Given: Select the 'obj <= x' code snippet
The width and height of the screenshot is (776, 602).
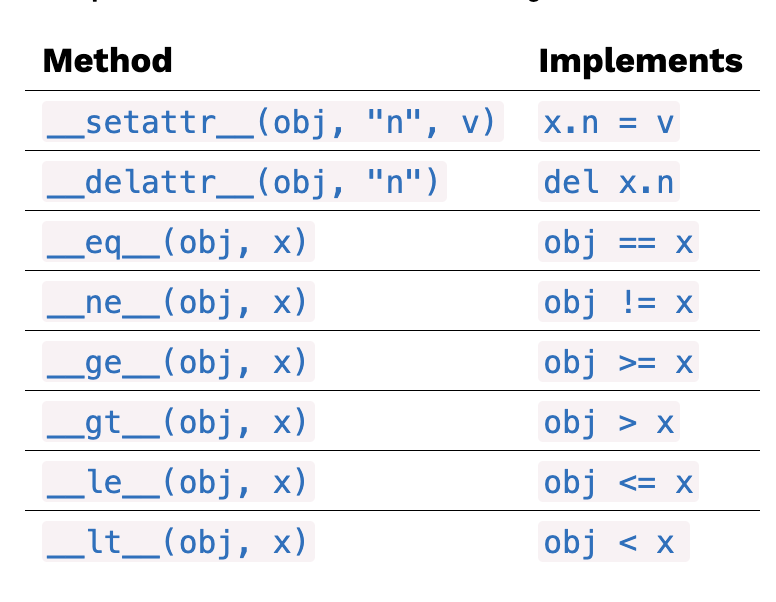Looking at the screenshot, I should click(618, 482).
